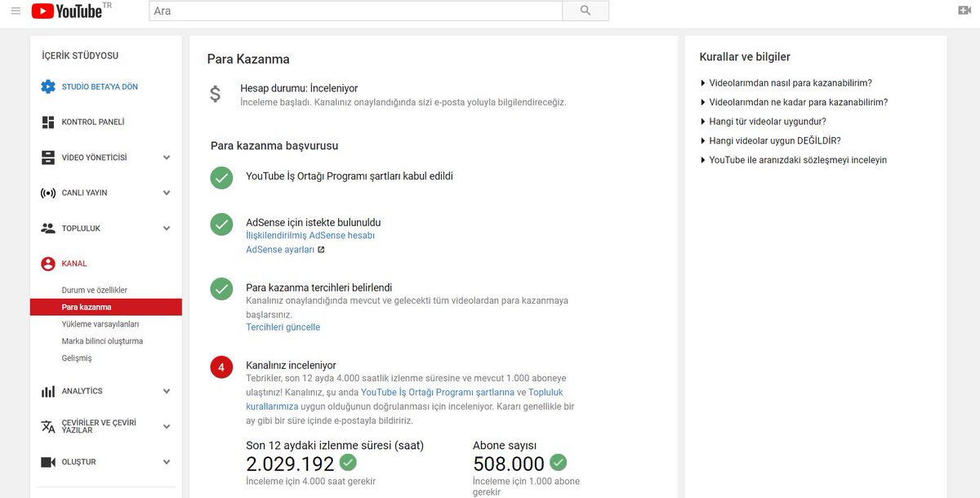Expand the Video Yöneticisi section chevron
This screenshot has height=498, width=980.
(x=167, y=158)
